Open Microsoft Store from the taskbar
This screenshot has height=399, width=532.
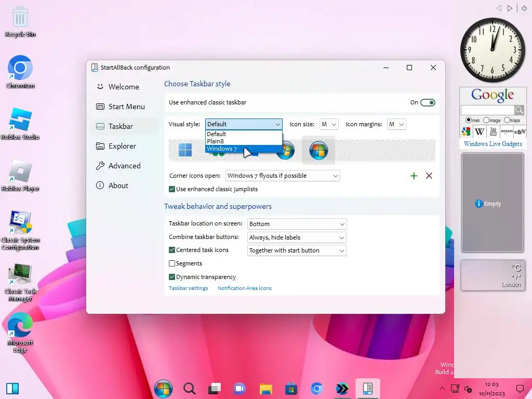291,389
